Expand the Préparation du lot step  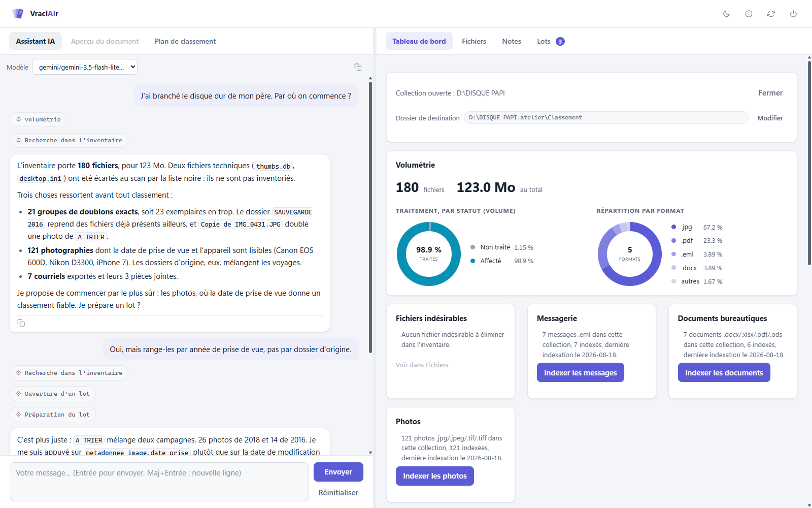pos(53,415)
